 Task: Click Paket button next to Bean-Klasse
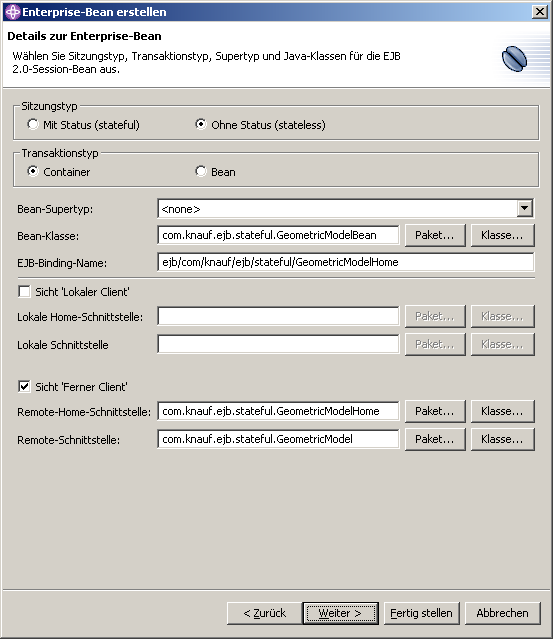pos(435,235)
